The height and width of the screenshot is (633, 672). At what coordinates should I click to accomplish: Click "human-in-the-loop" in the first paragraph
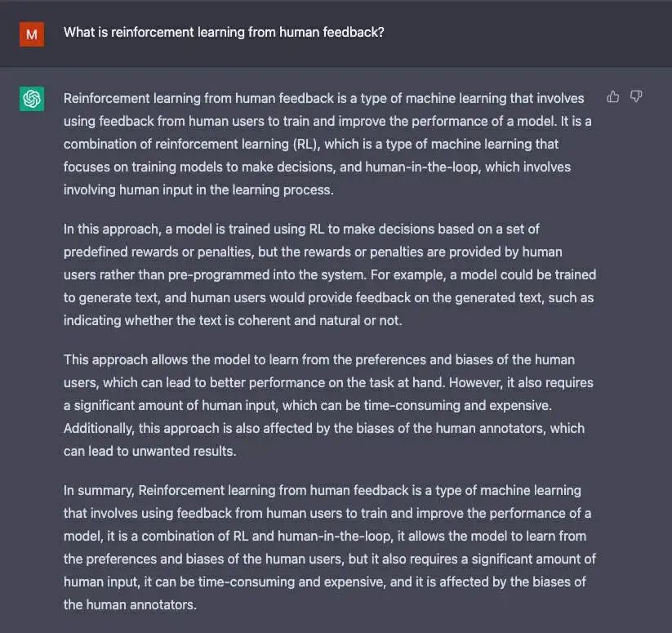[x=423, y=167]
